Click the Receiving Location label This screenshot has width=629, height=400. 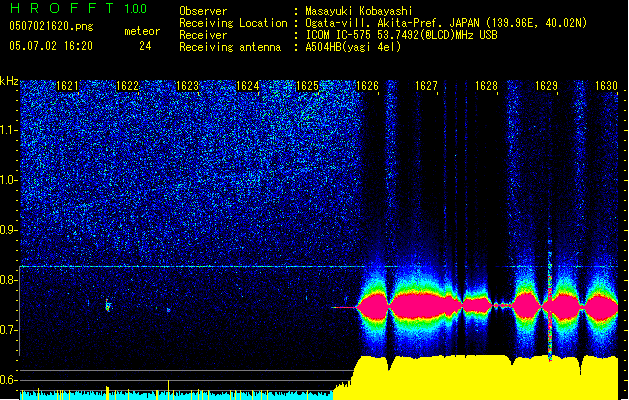point(233,23)
